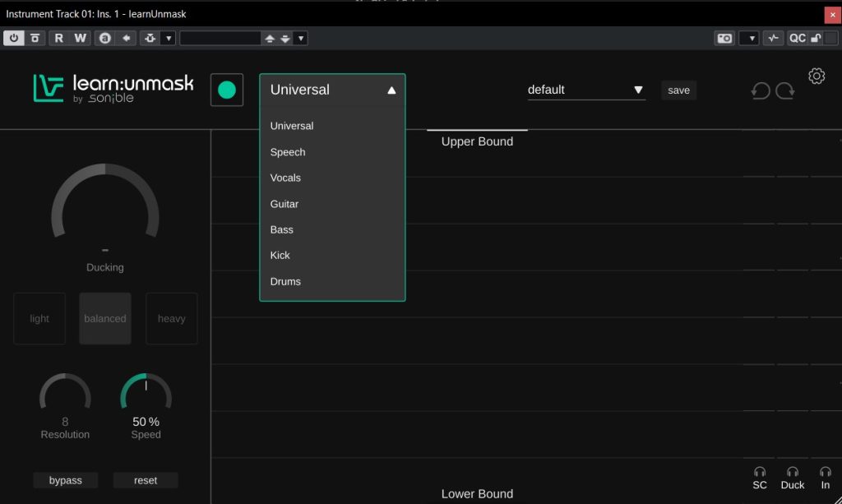Click the Upper Bound handle label

[477, 141]
